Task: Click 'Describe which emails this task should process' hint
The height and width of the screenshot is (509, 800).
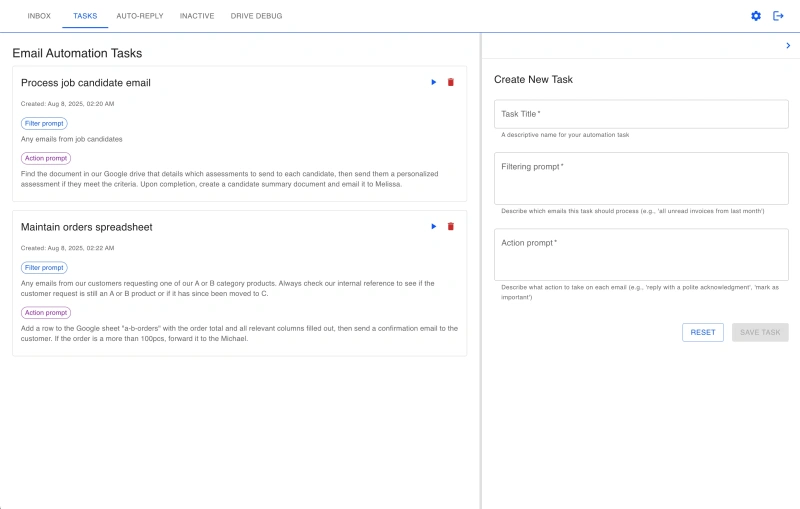Action: click(x=633, y=211)
